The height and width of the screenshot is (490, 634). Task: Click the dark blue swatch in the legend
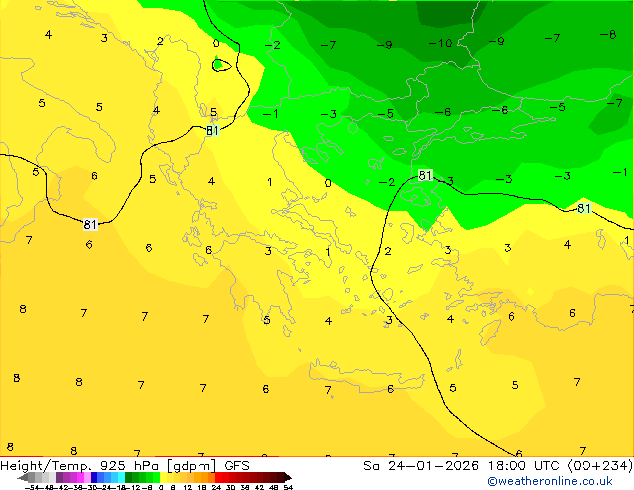pyautogui.click(x=94, y=477)
